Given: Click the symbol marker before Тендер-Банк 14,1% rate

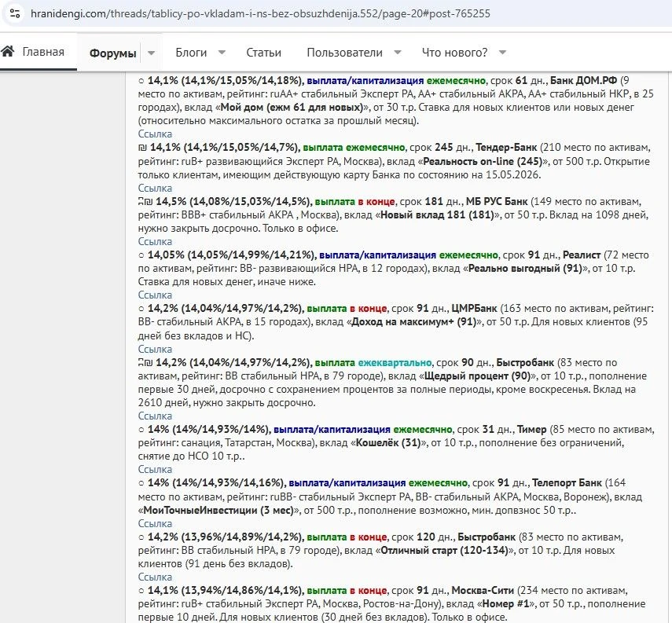Looking at the screenshot, I should click(x=142, y=148).
